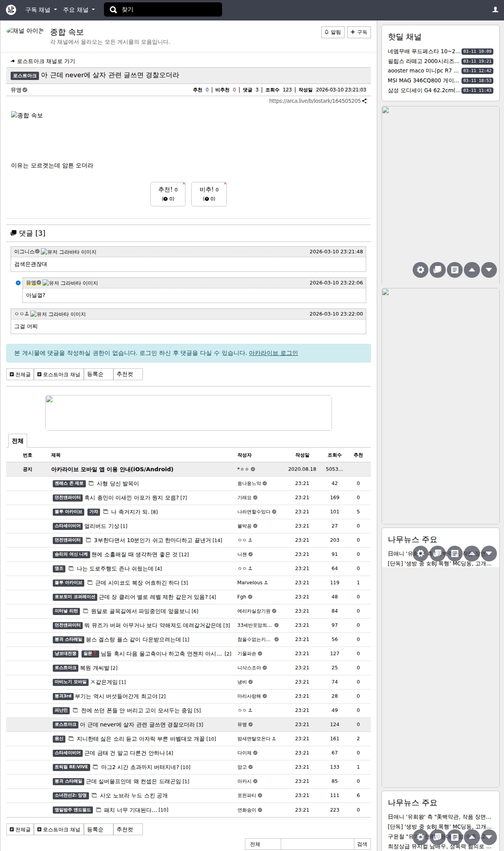Toggle 알림 notifications for the channel
The image size is (504, 851).
(x=333, y=32)
